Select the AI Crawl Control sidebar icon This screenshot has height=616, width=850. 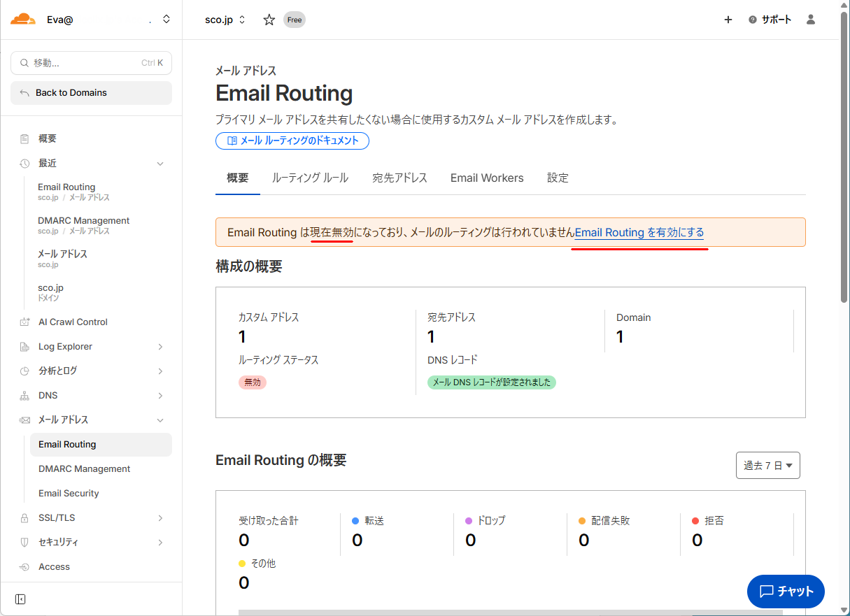[24, 322]
